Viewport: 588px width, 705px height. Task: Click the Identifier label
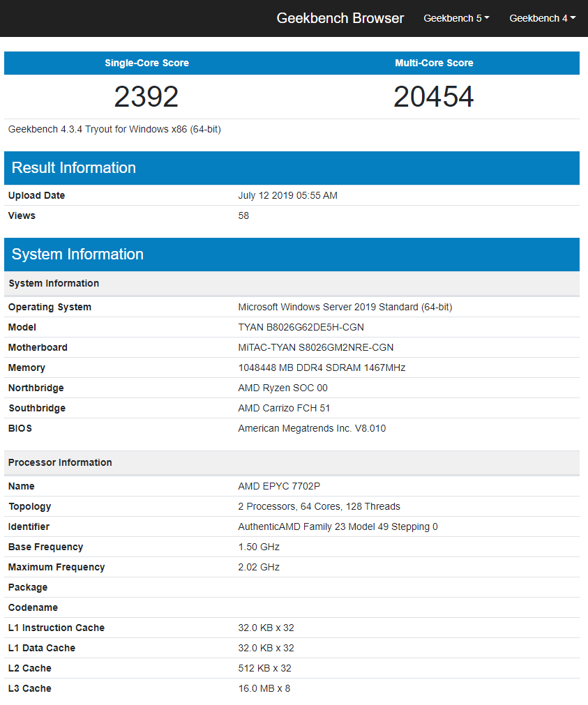point(29,527)
